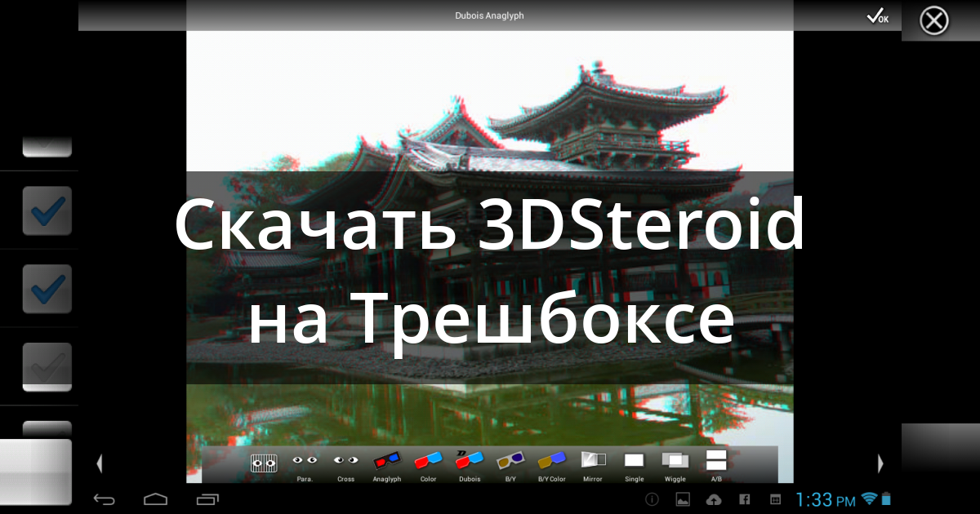Activate the Wiggle view mode
980x514 pixels.
pos(675,467)
